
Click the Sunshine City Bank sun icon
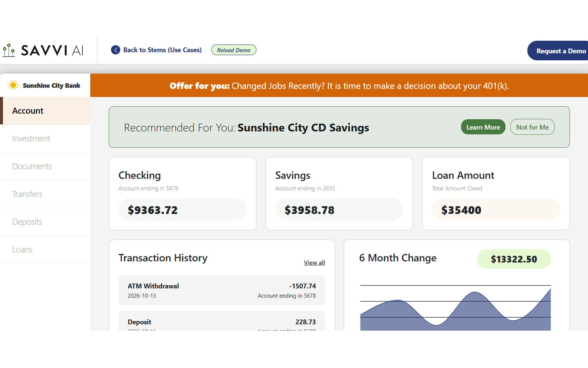[13, 86]
